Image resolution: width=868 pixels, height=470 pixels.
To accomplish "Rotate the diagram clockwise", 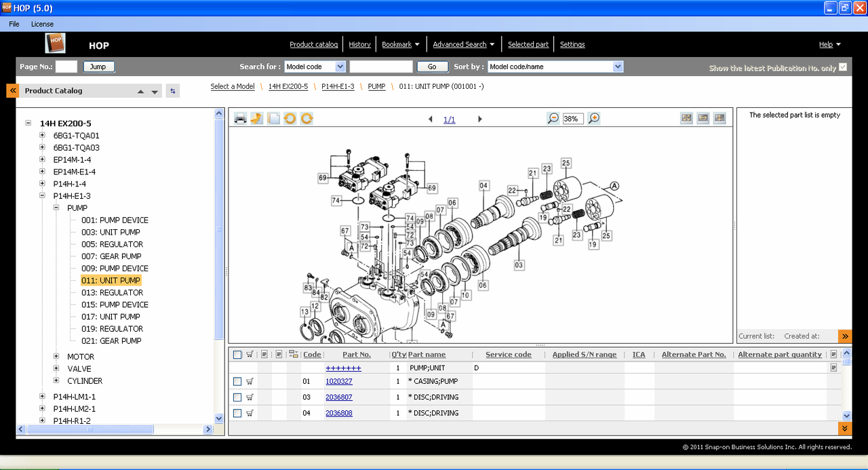I will click(307, 119).
